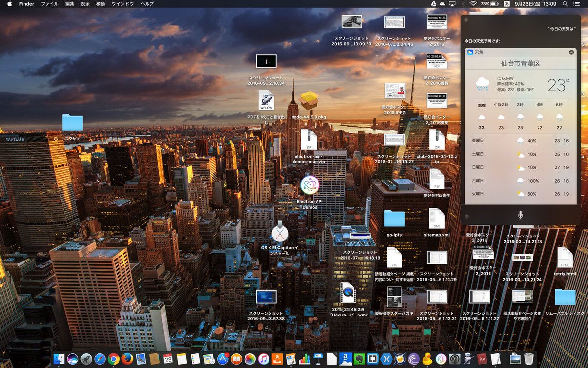Click 仙台市青葉区 weather card title
The image size is (588, 368).
coord(520,63)
